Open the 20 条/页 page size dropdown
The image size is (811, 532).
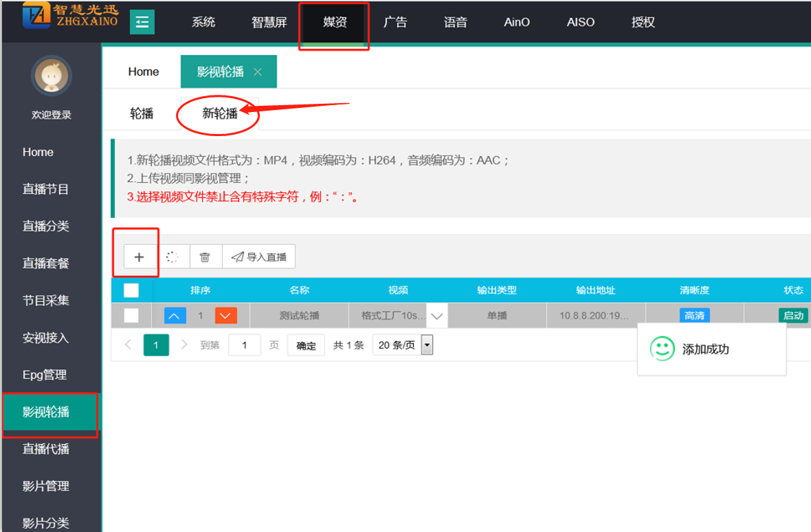tap(427, 345)
